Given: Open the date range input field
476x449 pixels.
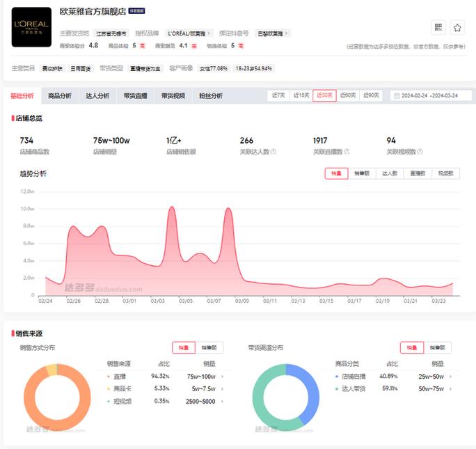Looking at the screenshot, I should point(429,95).
